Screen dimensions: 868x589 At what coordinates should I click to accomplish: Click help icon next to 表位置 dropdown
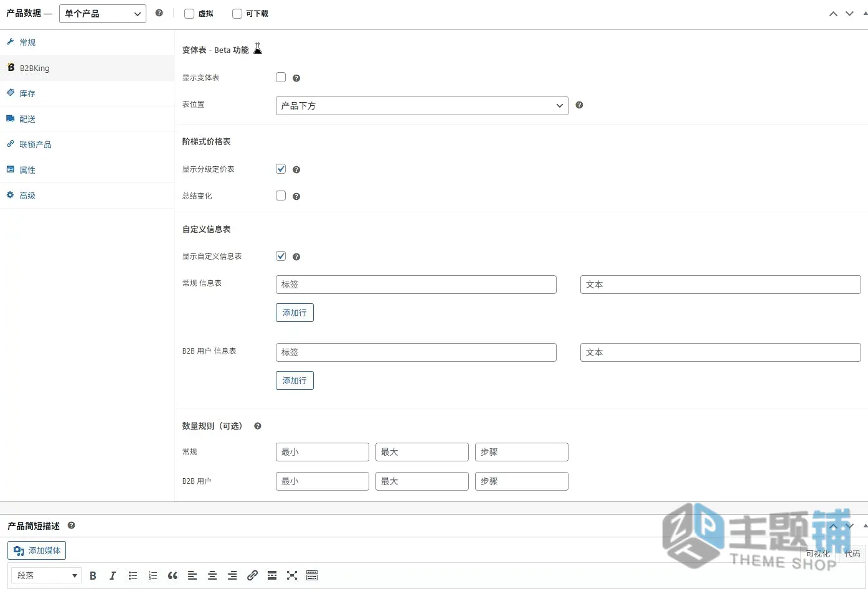point(579,105)
